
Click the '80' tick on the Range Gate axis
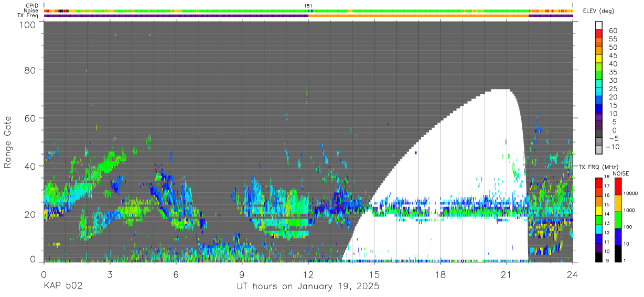pos(30,70)
